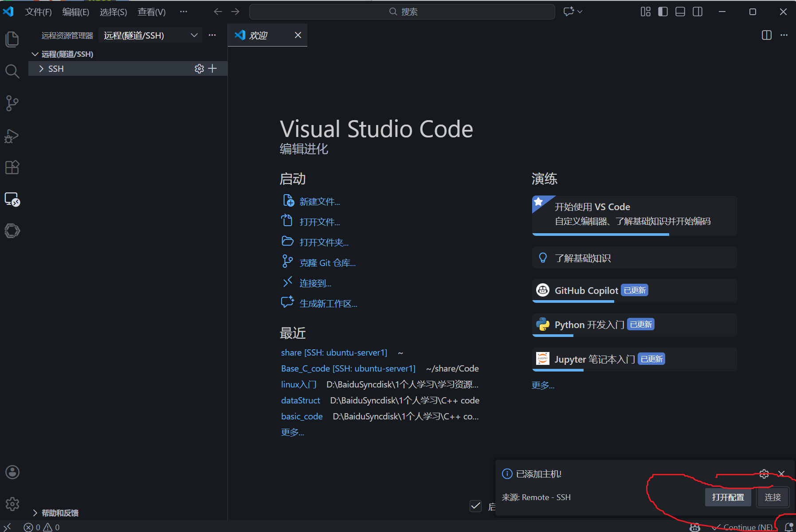Split the editor to the right

click(x=766, y=35)
